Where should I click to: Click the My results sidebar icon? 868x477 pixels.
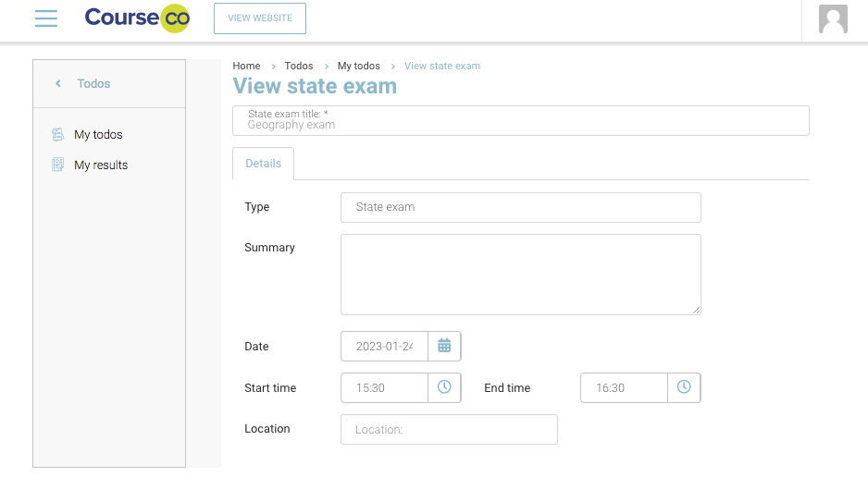pos(57,165)
